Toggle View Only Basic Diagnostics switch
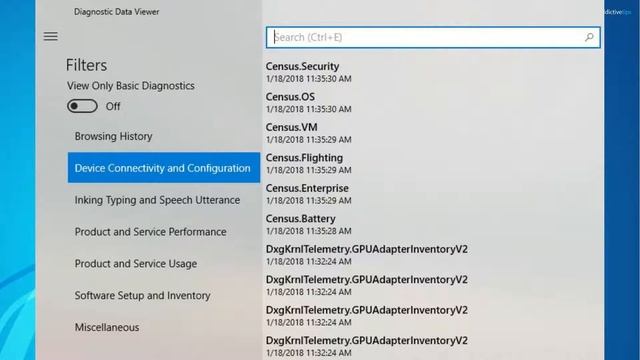This screenshot has height=360, width=640. [82, 106]
